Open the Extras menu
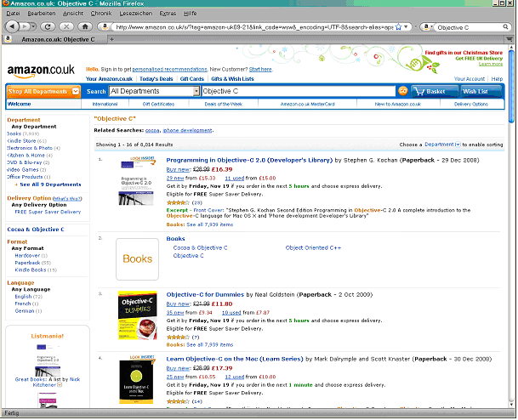 pos(168,14)
